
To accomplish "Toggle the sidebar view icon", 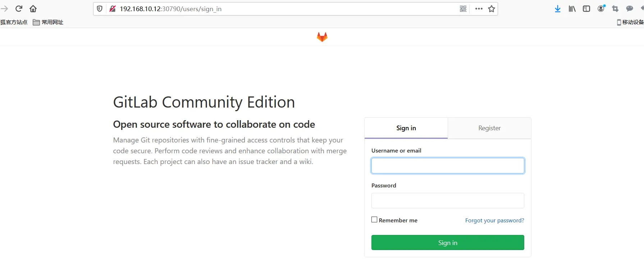I will pos(586,9).
